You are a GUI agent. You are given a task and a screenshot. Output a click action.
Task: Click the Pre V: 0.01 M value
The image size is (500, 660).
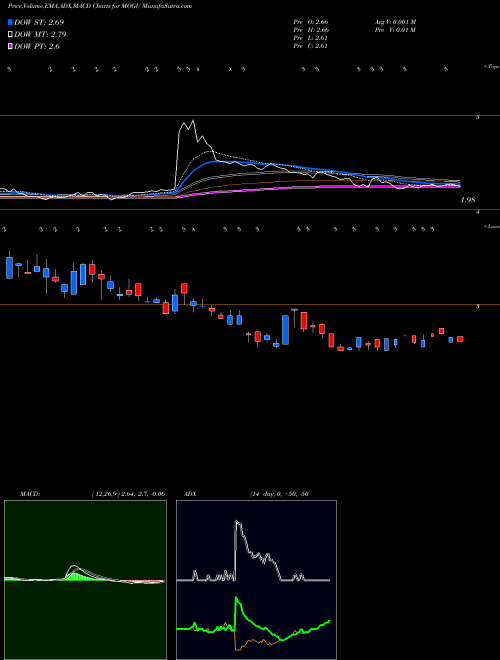coord(395,30)
